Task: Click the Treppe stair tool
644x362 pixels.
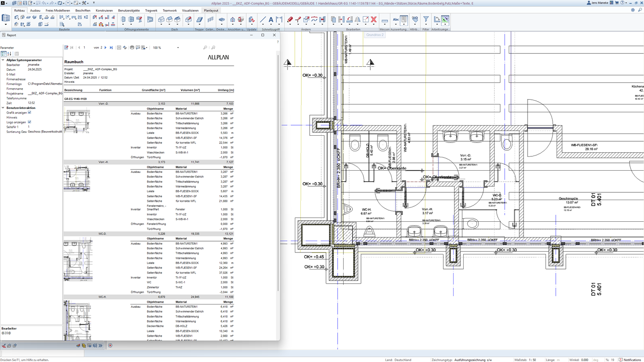Action: pos(199,20)
